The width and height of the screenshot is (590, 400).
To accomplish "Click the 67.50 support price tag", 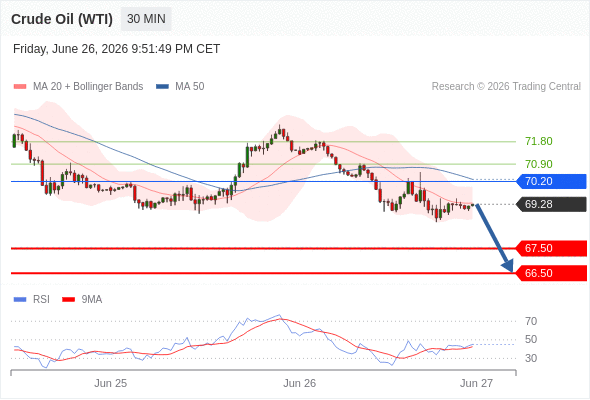I will pos(552,248).
